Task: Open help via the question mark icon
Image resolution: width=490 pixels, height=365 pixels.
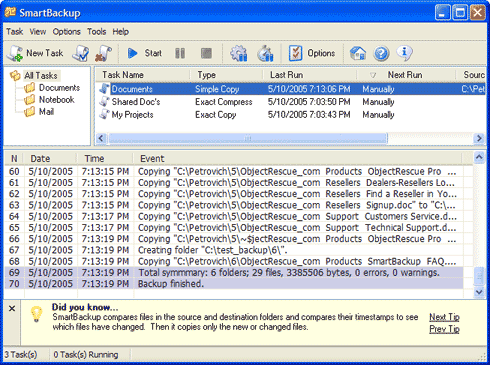Action: pyautogui.click(x=381, y=53)
